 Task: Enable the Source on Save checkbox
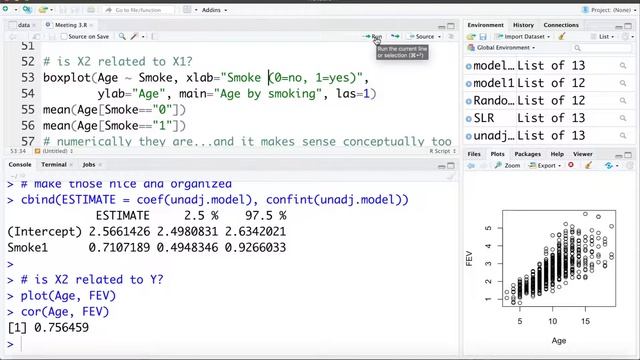64,36
